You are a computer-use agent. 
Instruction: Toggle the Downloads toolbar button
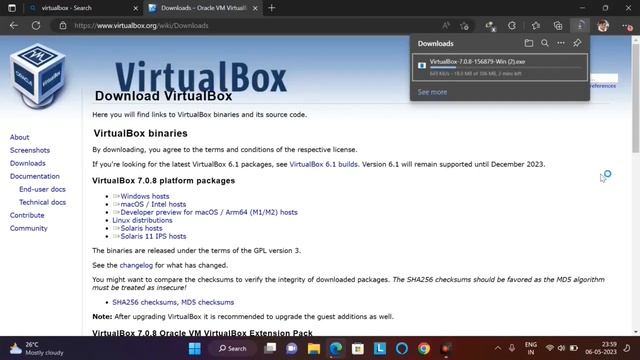[580, 26]
